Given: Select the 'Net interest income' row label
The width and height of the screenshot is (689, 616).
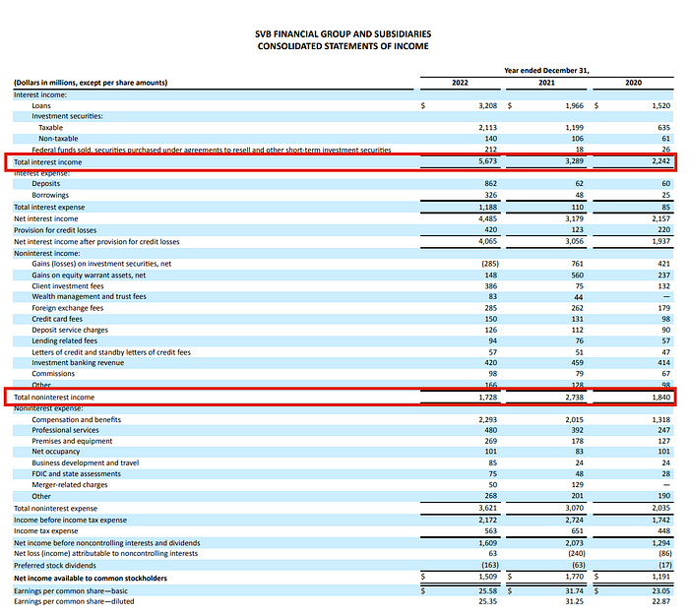Looking at the screenshot, I should pos(45,218).
